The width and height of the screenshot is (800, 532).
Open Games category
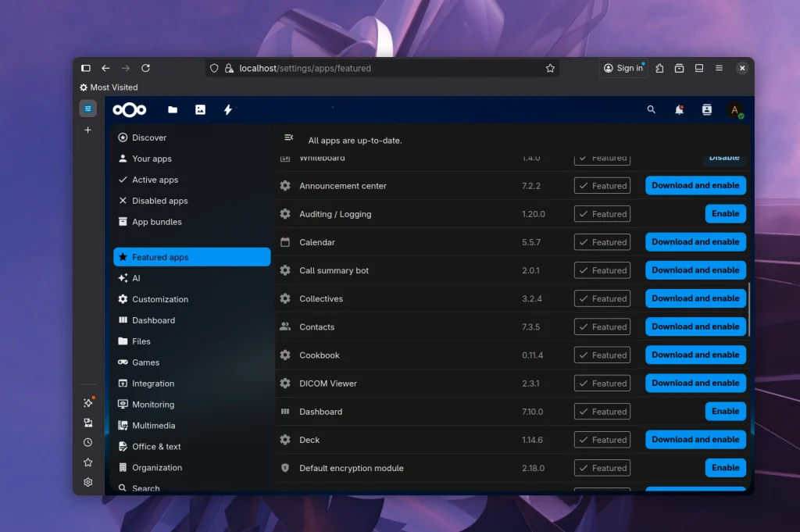point(192,362)
